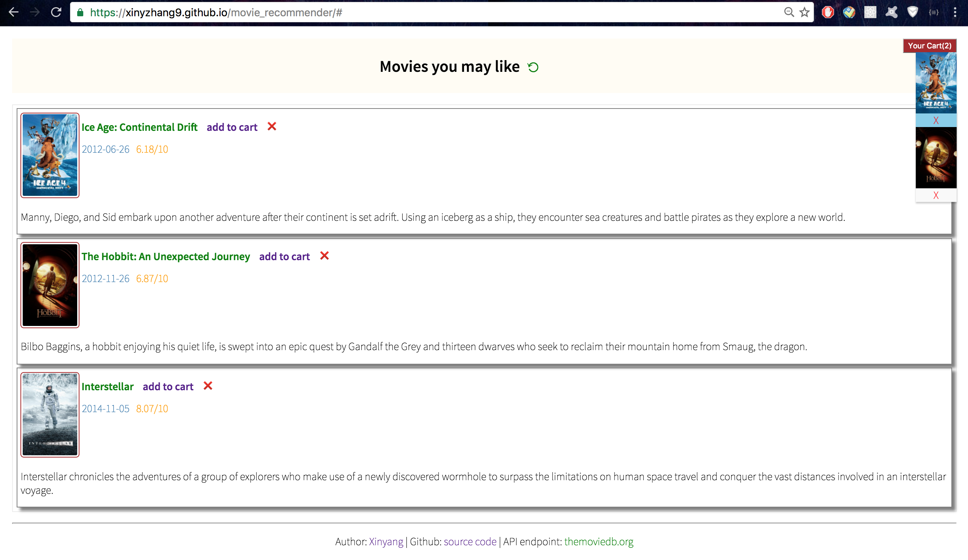968x560 pixels.
Task: Click the green refresh recommendations icon
Action: coord(533,67)
